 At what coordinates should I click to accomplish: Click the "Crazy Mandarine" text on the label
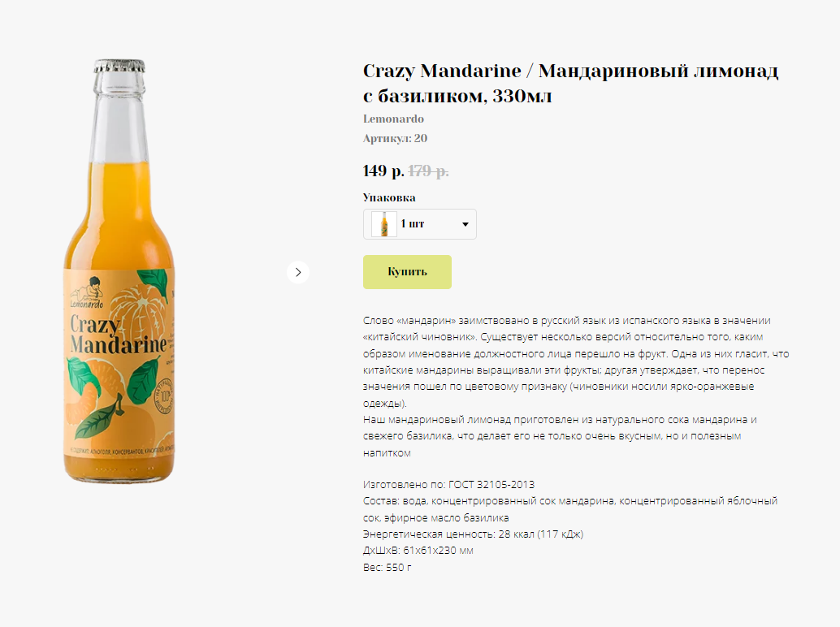pyautogui.click(x=118, y=334)
